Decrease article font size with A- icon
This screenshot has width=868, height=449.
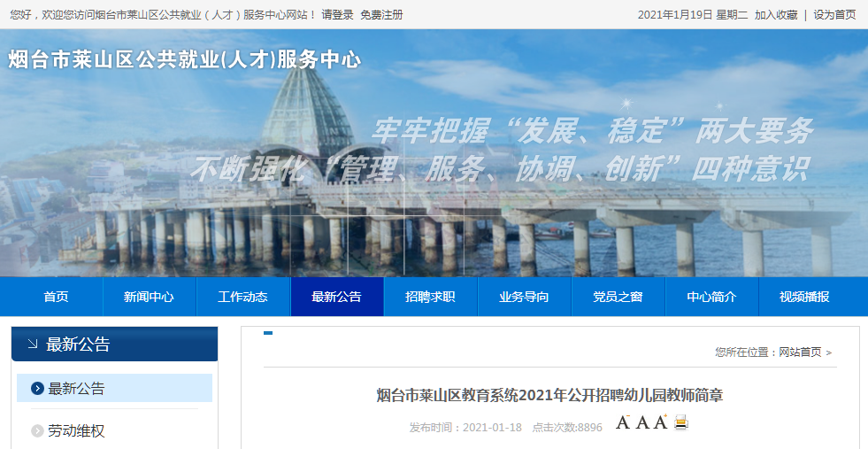coord(623,422)
